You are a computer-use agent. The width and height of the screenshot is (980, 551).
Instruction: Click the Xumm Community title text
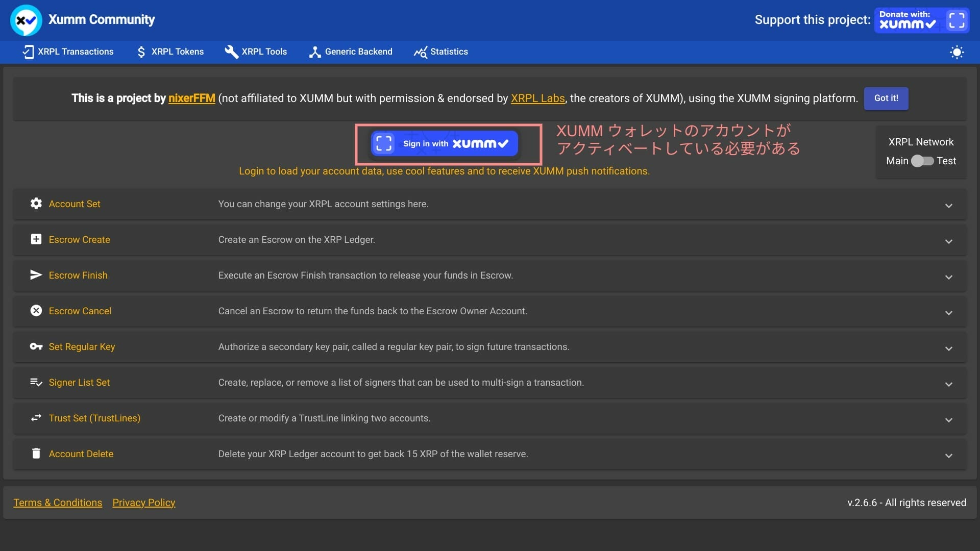(x=102, y=19)
